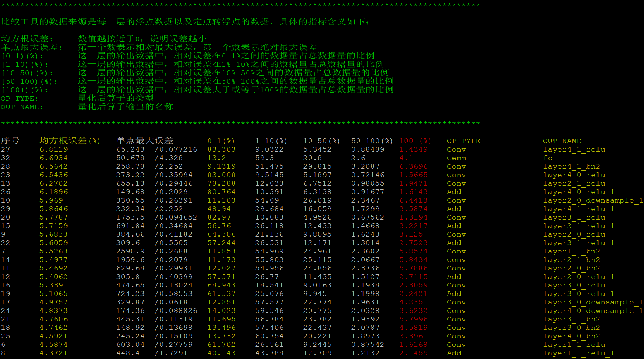Viewport: 644px width, 359px height.
Task: Click the 单点最大误差 column header
Action: 145,141
